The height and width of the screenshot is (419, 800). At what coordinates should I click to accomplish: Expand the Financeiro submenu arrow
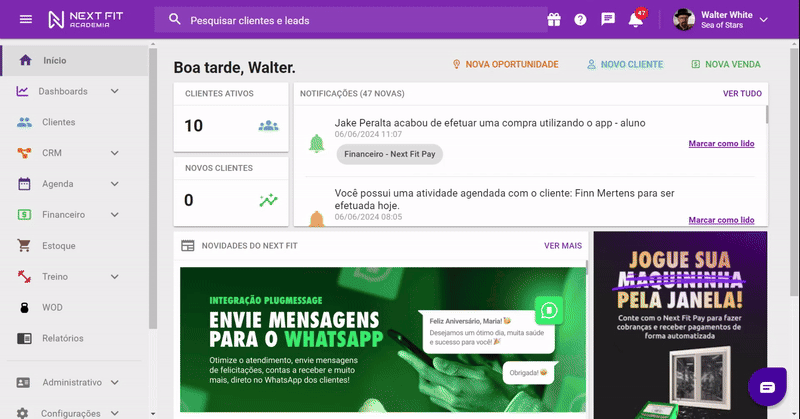[115, 215]
